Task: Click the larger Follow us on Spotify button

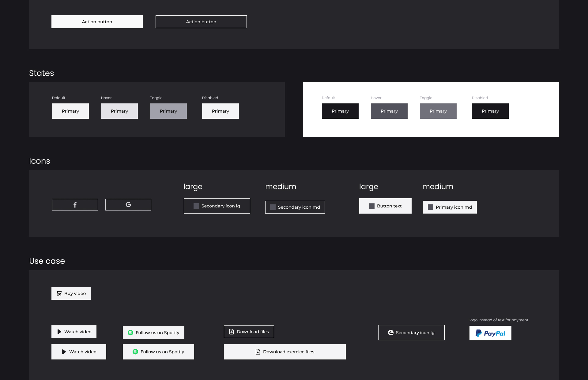Action: (158, 352)
